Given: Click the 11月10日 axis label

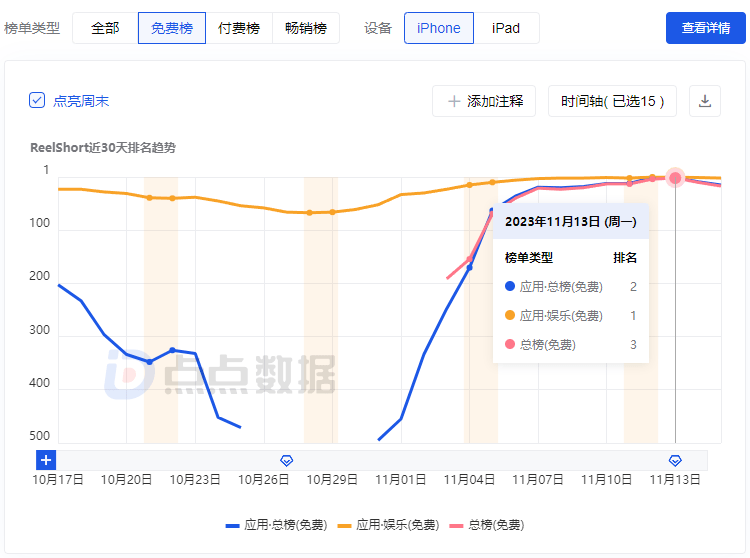Looking at the screenshot, I should pos(606,480).
